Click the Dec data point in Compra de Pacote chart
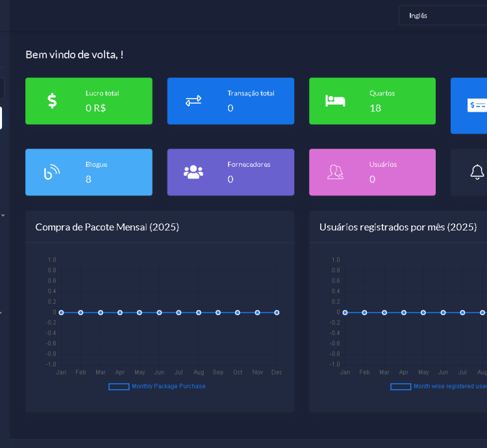Screen dimensions: 487x448 [277, 312]
